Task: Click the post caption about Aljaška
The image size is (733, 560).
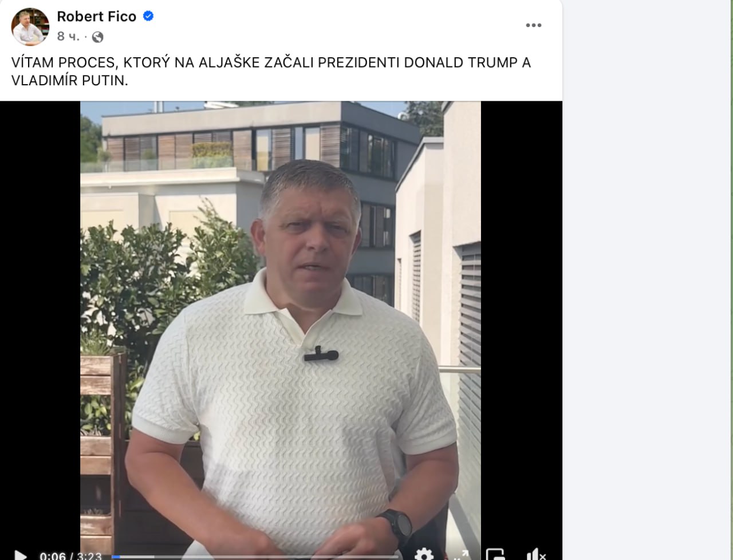Action: (x=271, y=71)
